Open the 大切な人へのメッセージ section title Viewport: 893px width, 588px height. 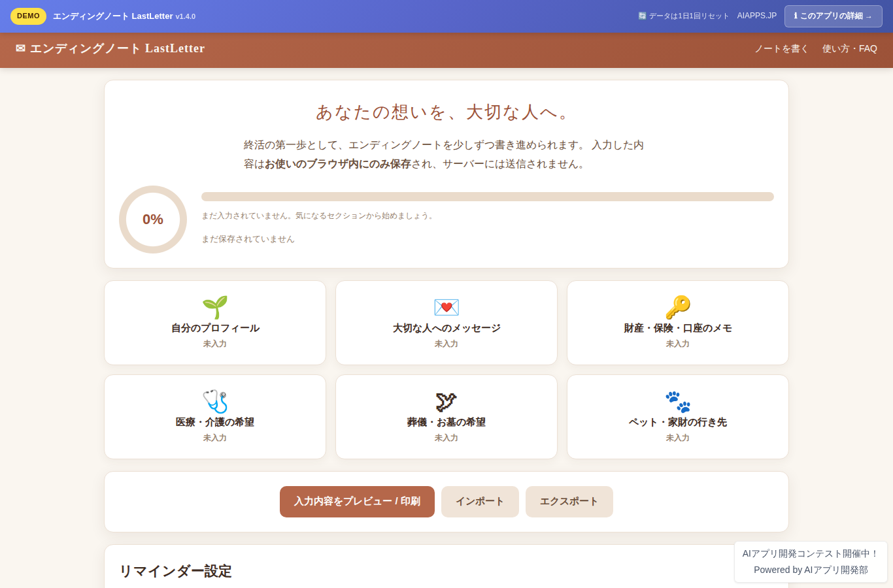coord(446,328)
